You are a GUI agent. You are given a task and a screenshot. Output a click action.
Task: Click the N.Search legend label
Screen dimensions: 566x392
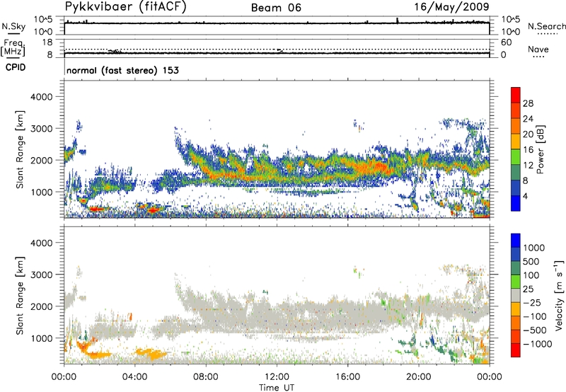[x=546, y=26]
